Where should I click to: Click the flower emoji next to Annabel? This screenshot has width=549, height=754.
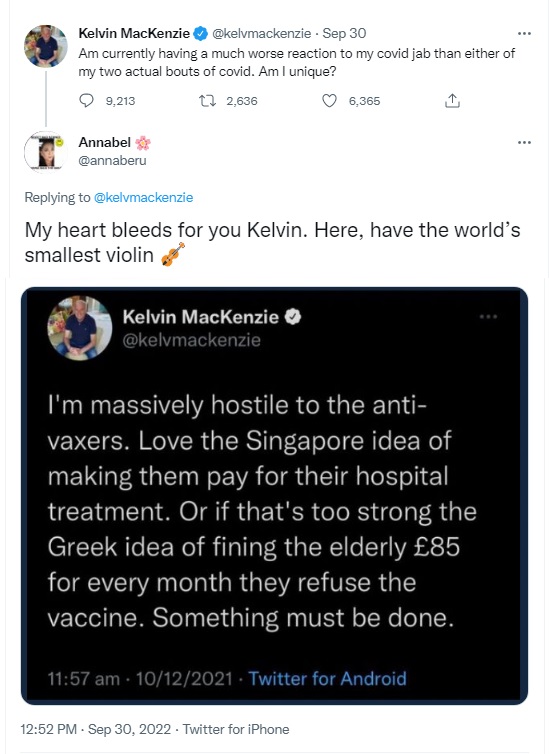click(143, 143)
